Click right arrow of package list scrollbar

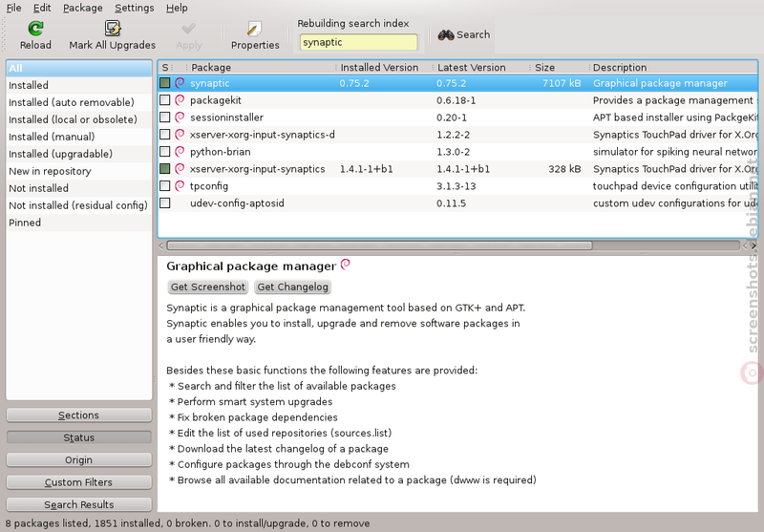[753, 245]
